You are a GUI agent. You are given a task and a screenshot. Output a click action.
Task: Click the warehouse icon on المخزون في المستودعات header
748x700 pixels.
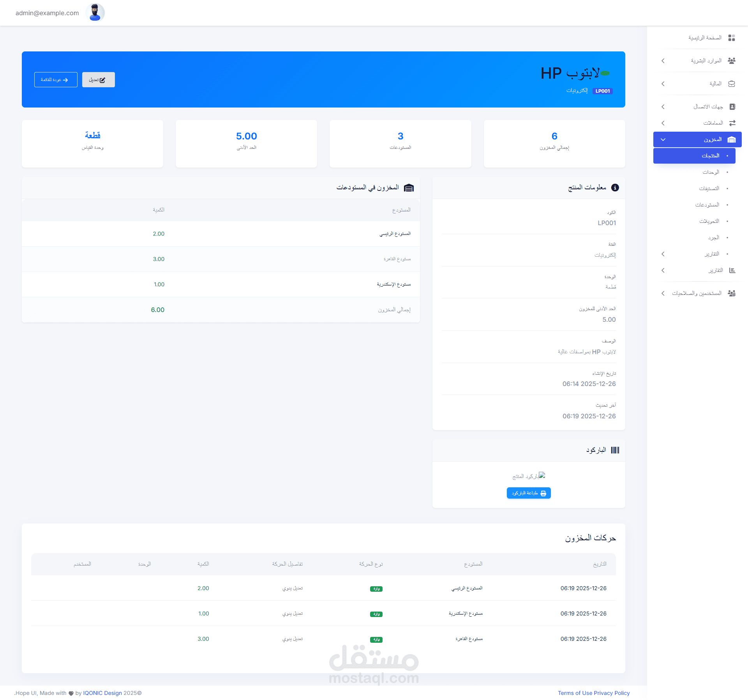click(409, 188)
